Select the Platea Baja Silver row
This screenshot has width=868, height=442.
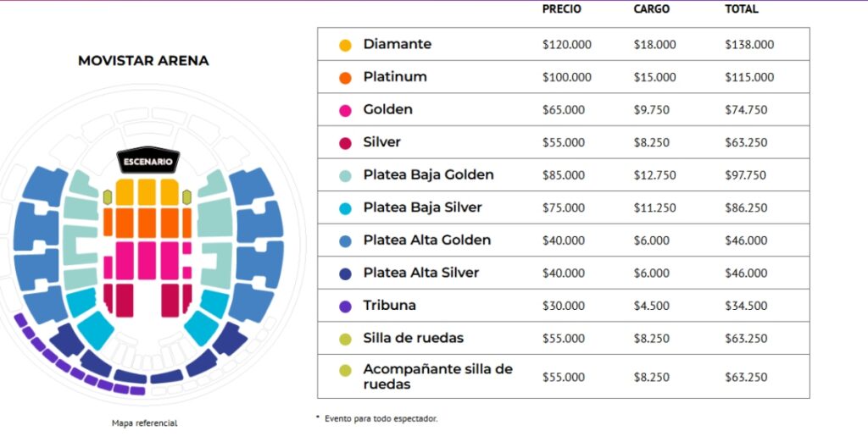[564, 207]
